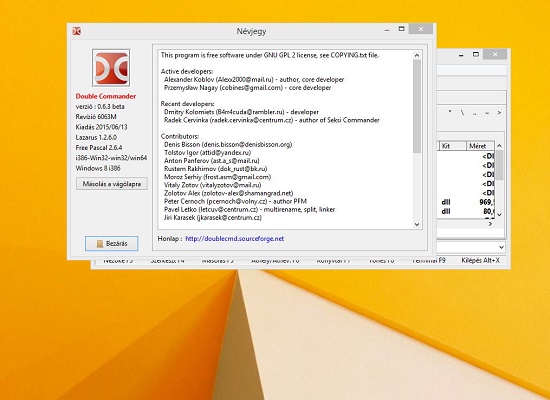
Task: Click 'Free Pascal 2.6.4' text
Action: click(x=99, y=147)
